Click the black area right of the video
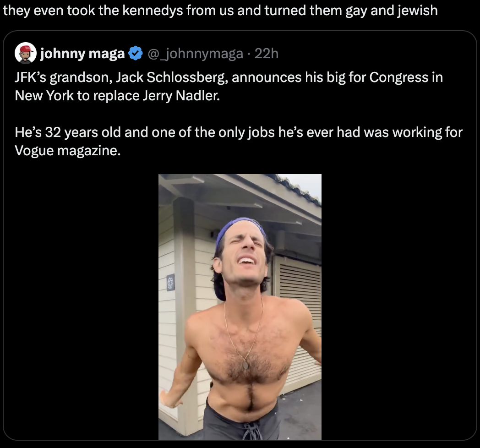Image resolution: width=480 pixels, height=448 pixels. pyautogui.click(x=398, y=306)
